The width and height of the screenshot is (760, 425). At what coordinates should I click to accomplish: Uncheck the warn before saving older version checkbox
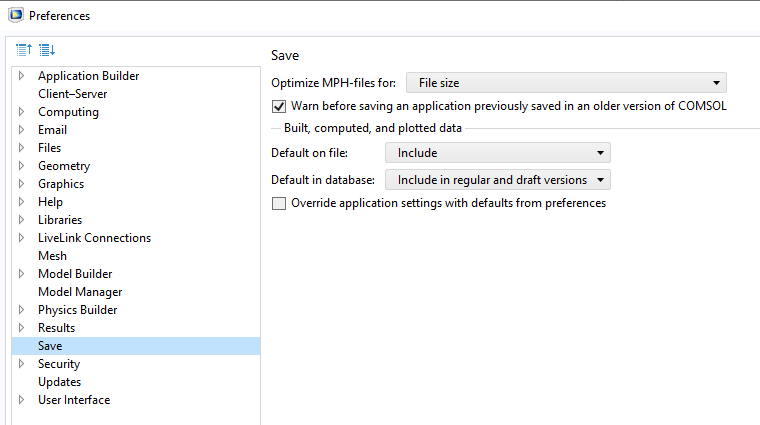pos(279,106)
